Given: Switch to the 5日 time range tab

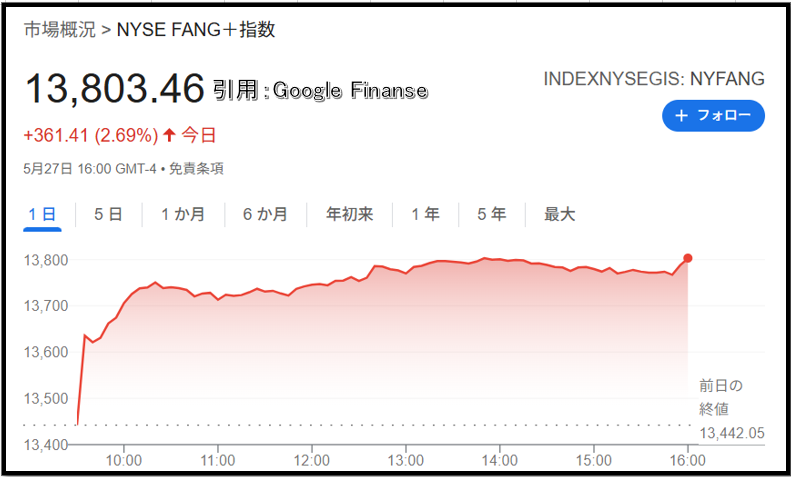Looking at the screenshot, I should [x=108, y=214].
